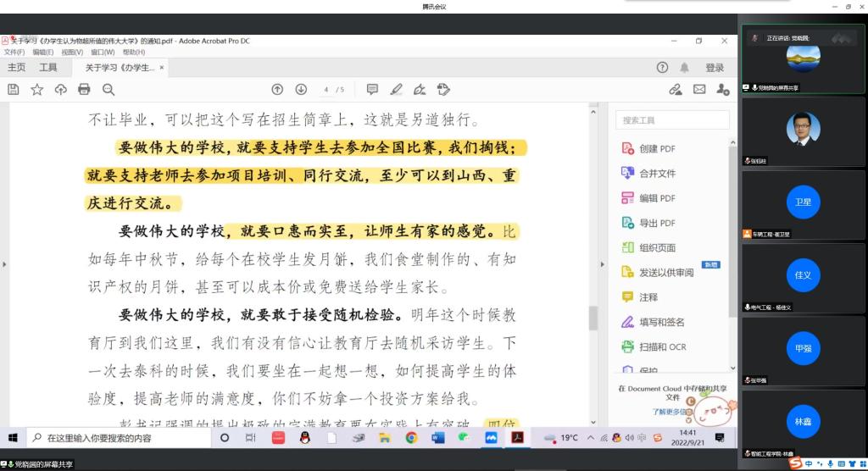Select participant video tile 佳义
This screenshot has width=868, height=471.
point(804,277)
